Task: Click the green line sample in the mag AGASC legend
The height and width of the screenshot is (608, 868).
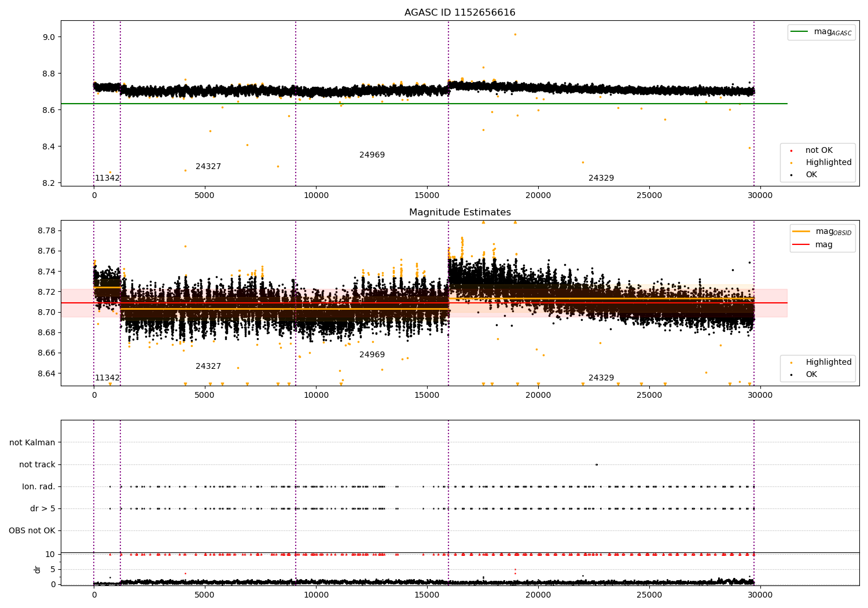Action: point(800,32)
